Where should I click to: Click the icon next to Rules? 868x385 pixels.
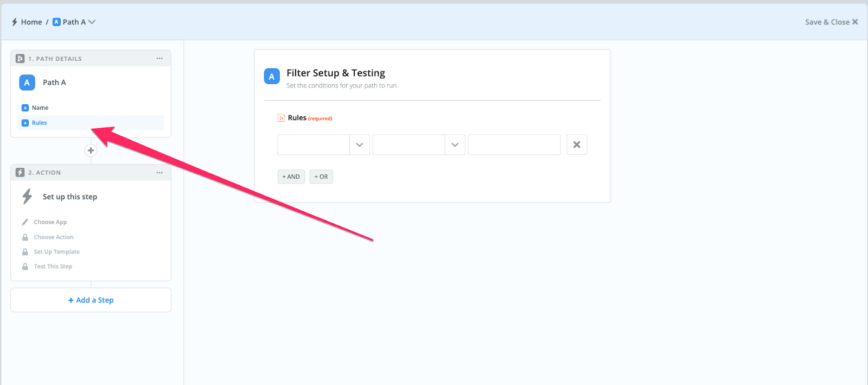[x=25, y=123]
